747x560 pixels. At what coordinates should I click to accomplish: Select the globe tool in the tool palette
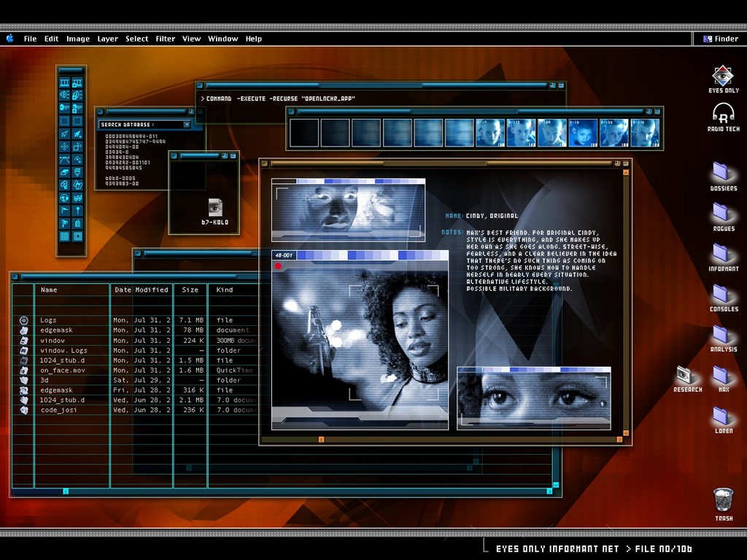(65, 198)
